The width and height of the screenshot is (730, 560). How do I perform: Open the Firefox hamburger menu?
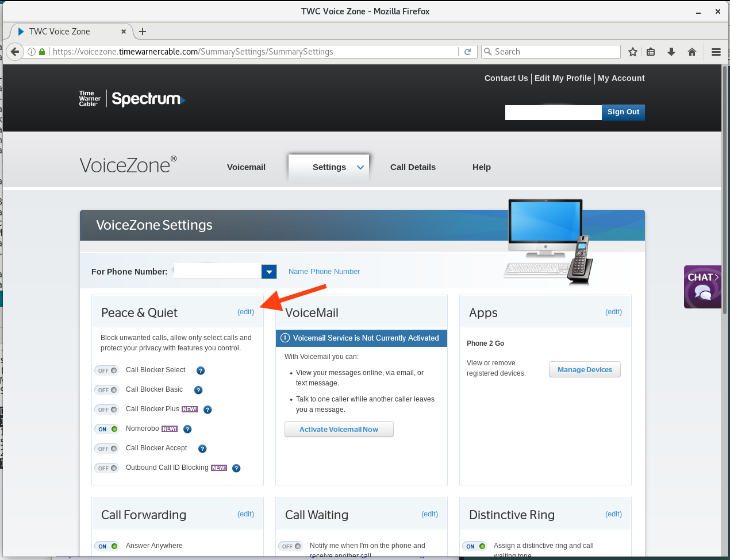click(716, 52)
